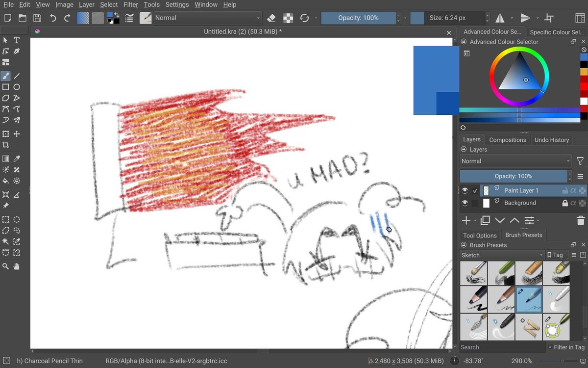Open the foreground/background colour selector in the toolbar
The image size is (588, 368).
(x=113, y=18)
